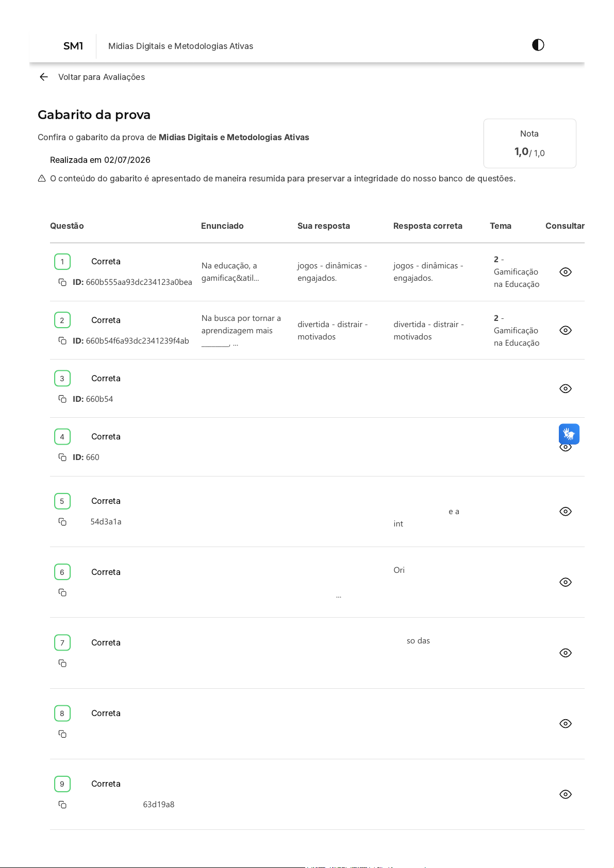Click the question 4 number badge
The image size is (614, 868).
pyautogui.click(x=62, y=437)
